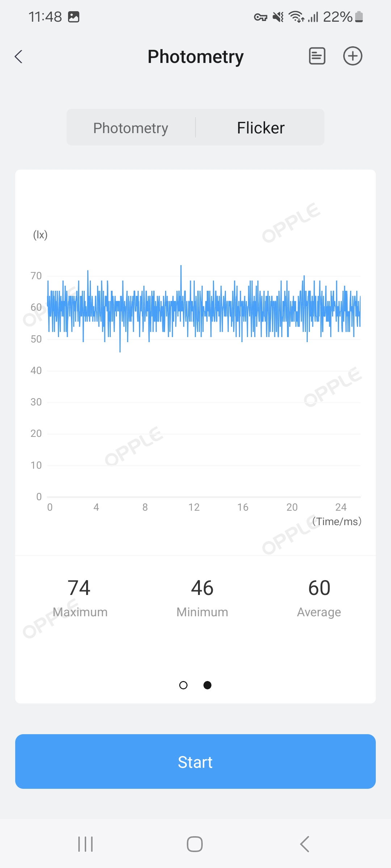Tap the muted sound status icon
The image size is (391, 868).
pyautogui.click(x=278, y=17)
